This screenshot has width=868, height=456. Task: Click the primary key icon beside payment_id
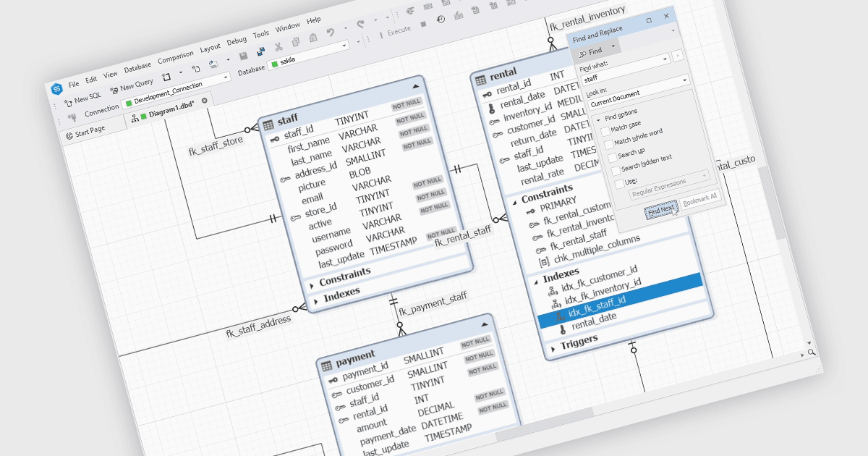[332, 379]
